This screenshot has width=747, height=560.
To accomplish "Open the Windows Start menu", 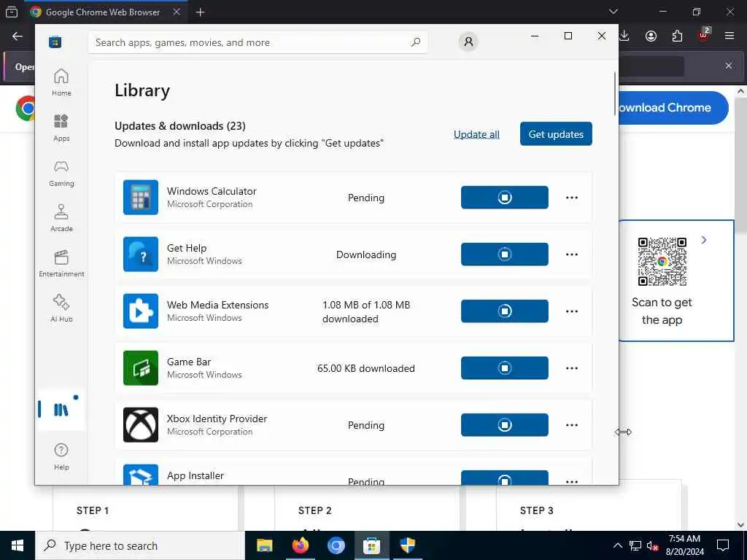I will (18, 545).
